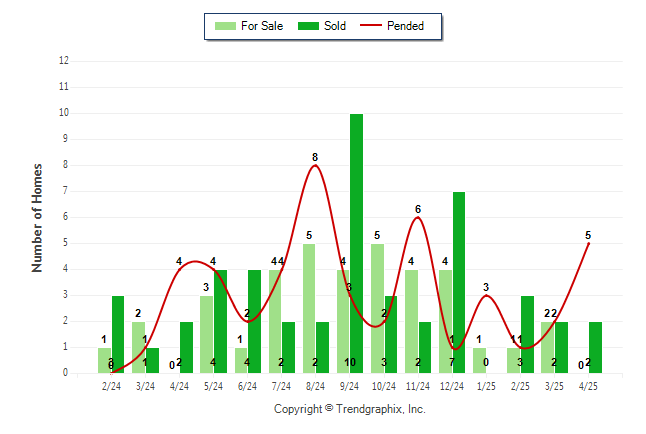Click the 9/24 x-axis label
646x434 pixels.
point(349,386)
